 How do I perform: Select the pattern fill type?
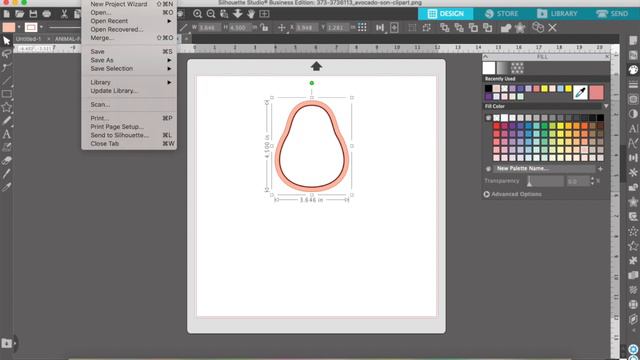point(517,68)
